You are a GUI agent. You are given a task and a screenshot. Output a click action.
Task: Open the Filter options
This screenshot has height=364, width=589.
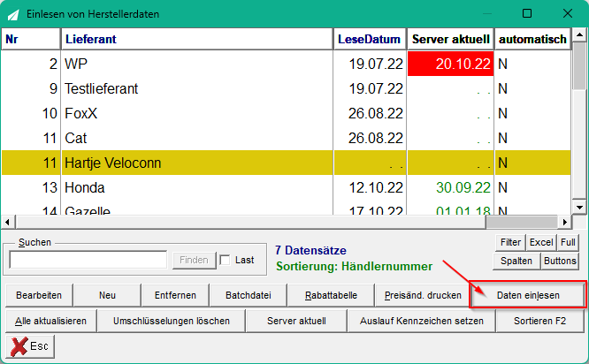[x=510, y=242]
